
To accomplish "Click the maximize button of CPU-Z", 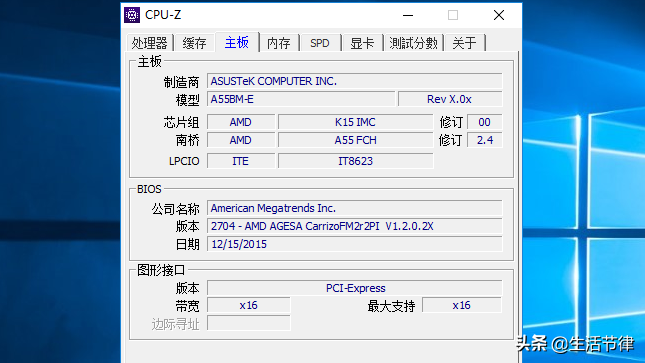I will click(x=453, y=15).
